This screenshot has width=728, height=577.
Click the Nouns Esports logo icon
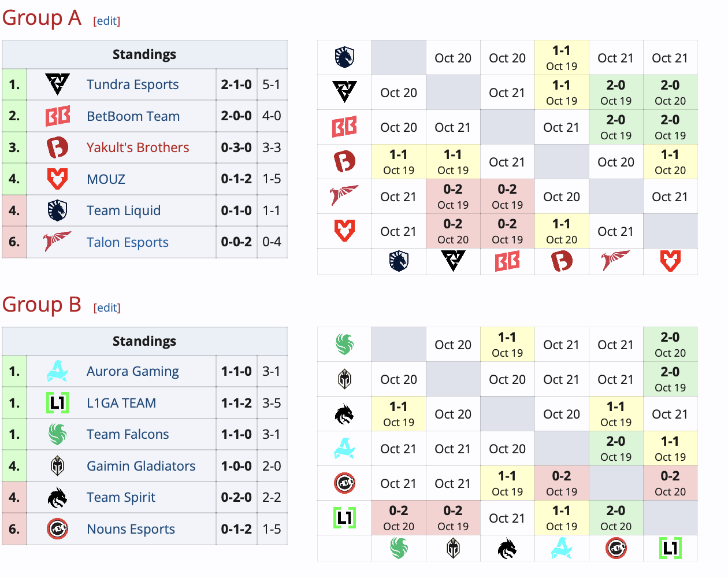click(x=57, y=528)
